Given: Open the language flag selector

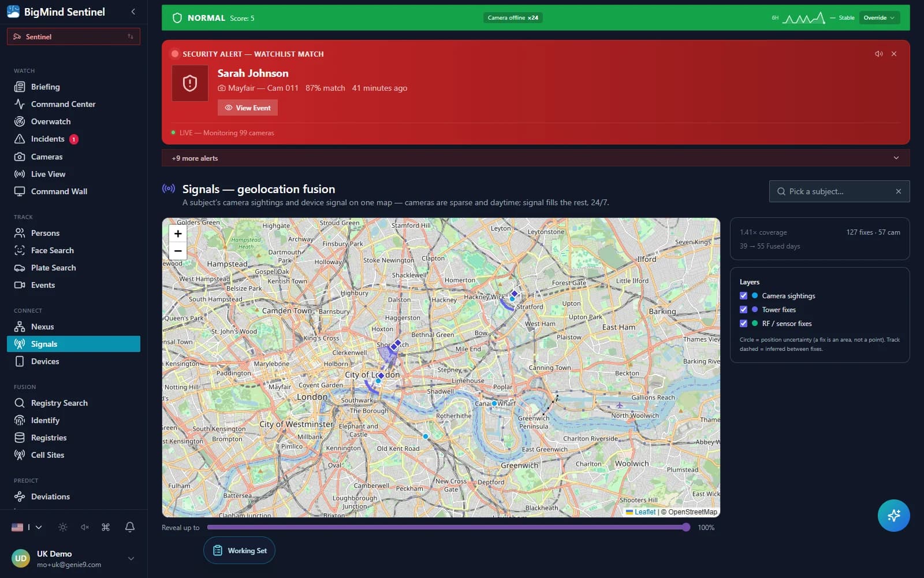Looking at the screenshot, I should [27, 527].
